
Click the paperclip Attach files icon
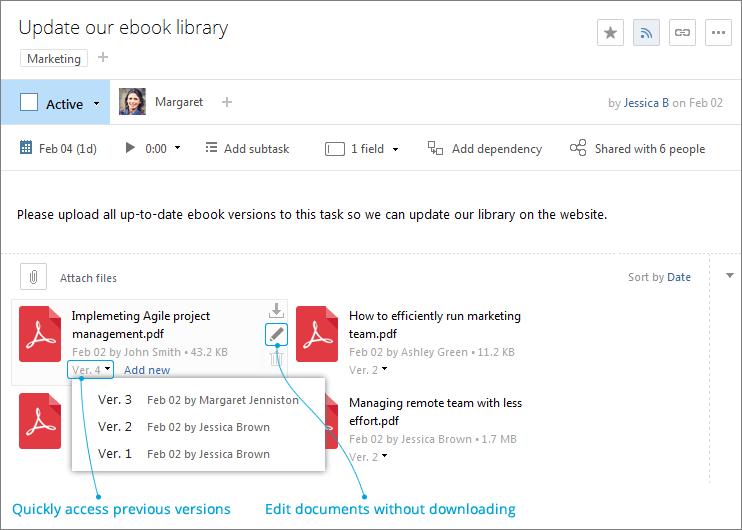point(33,277)
